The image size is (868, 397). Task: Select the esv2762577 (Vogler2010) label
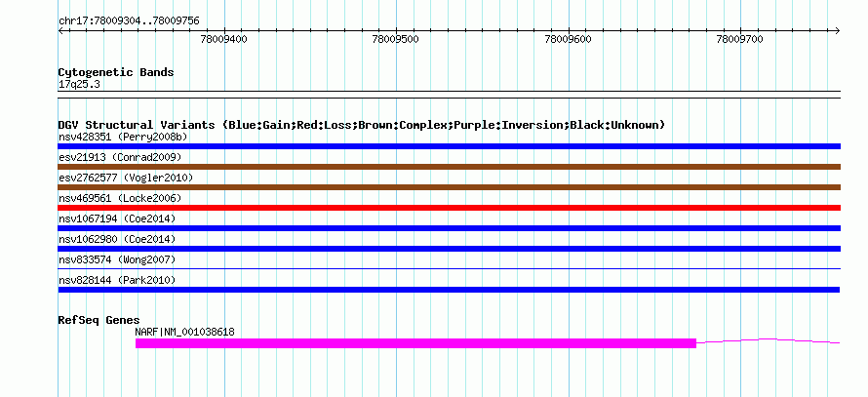tap(126, 178)
